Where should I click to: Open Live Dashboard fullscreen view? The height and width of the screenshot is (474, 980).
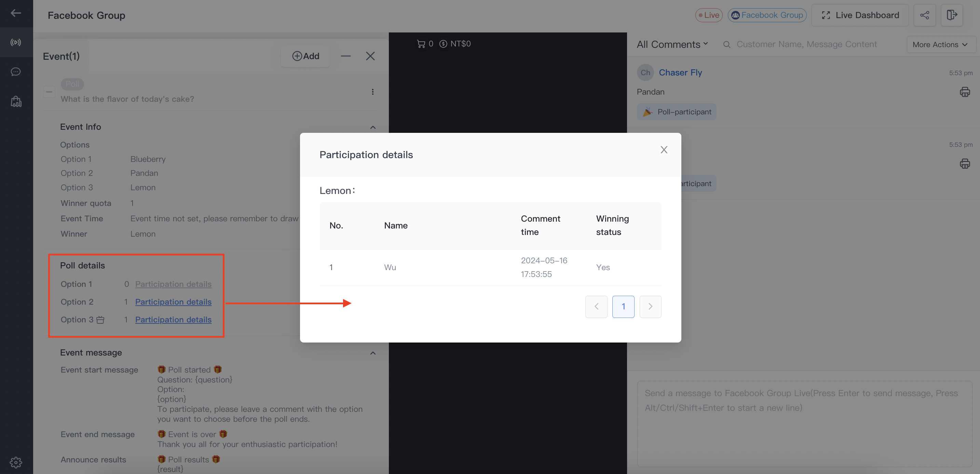tap(860, 15)
